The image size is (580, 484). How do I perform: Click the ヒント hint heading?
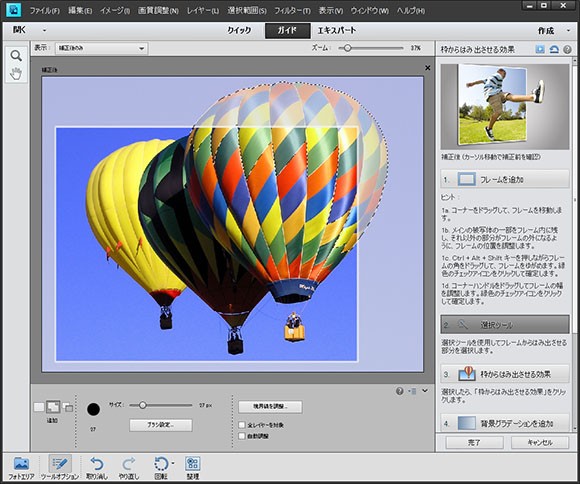[450, 197]
